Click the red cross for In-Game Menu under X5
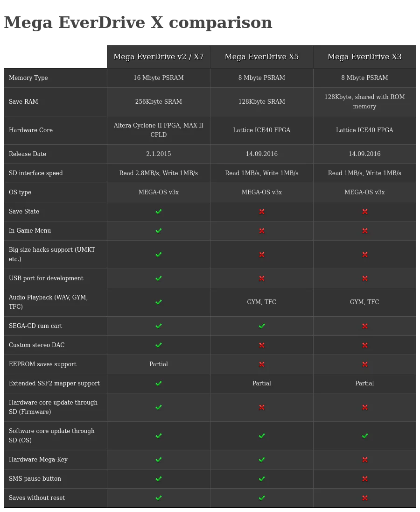Image resolution: width=420 pixels, height=512 pixels. coord(262,231)
